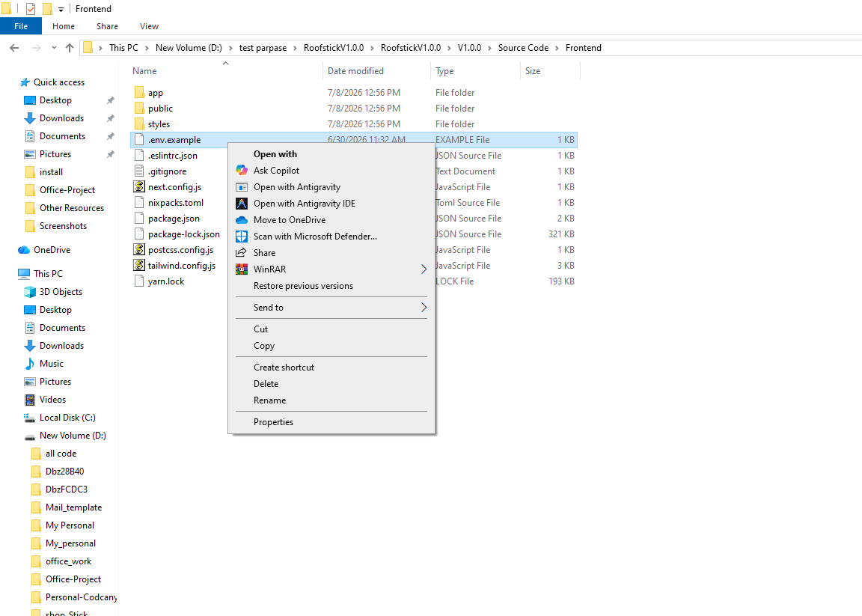Click the Local Disk (C:) drive icon
862x616 pixels.
click(x=30, y=418)
